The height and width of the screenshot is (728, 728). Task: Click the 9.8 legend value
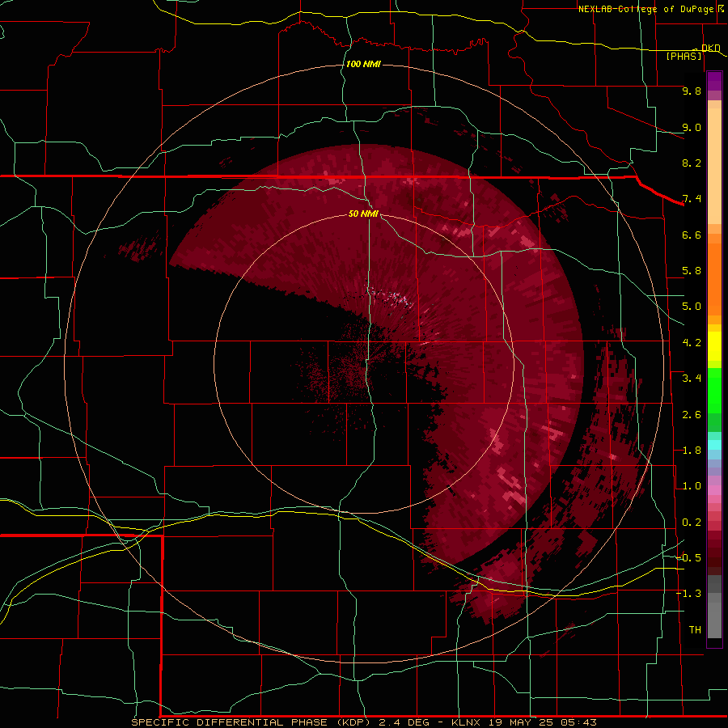tap(692, 91)
